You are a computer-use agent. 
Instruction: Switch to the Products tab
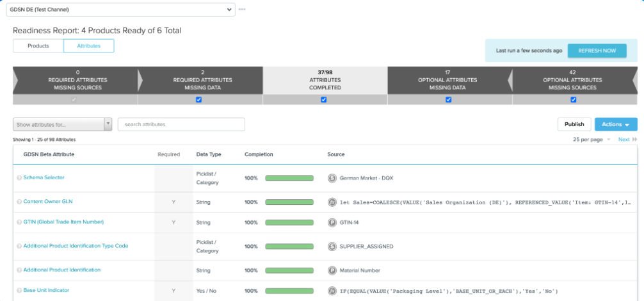[38, 46]
